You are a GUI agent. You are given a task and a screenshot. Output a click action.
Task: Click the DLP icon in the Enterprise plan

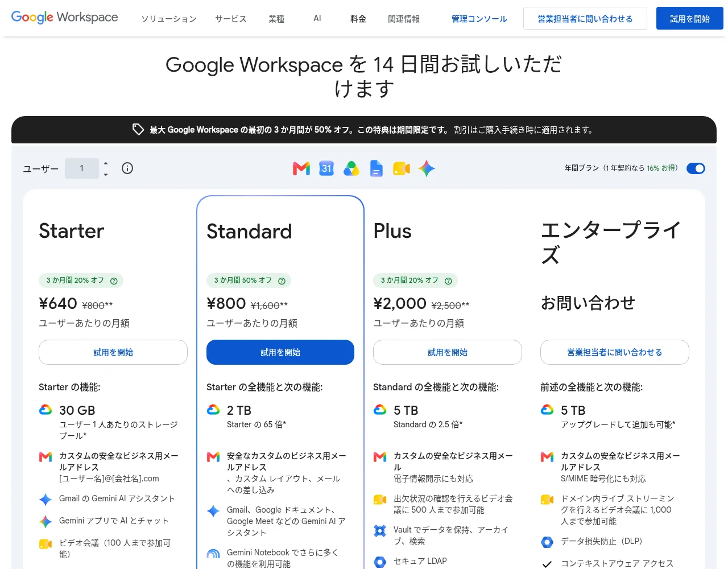pyautogui.click(x=547, y=542)
